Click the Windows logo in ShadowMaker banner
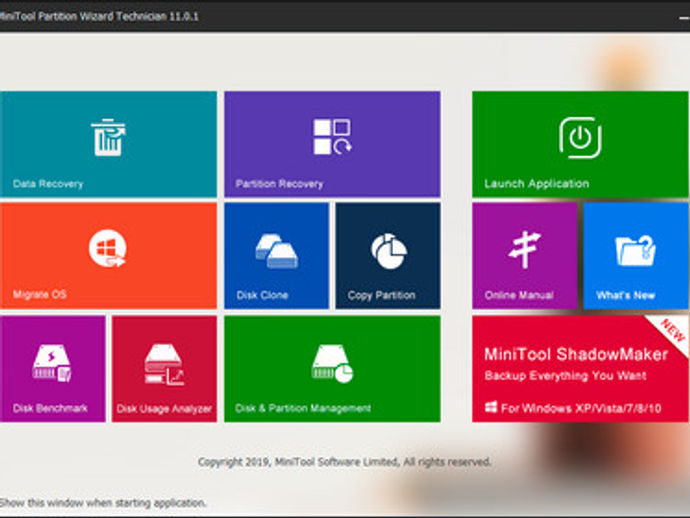The width and height of the screenshot is (690, 518). pos(491,407)
